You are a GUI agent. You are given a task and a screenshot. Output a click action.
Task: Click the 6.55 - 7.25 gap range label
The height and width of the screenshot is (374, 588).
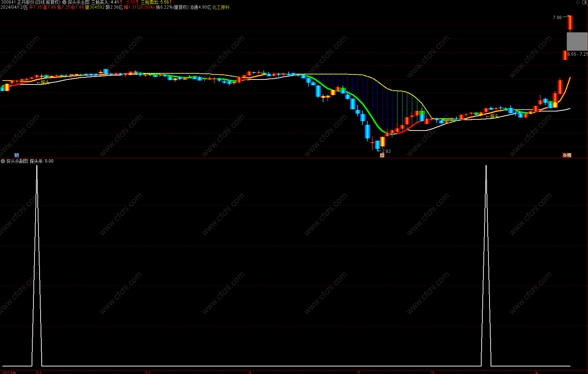coord(578,54)
